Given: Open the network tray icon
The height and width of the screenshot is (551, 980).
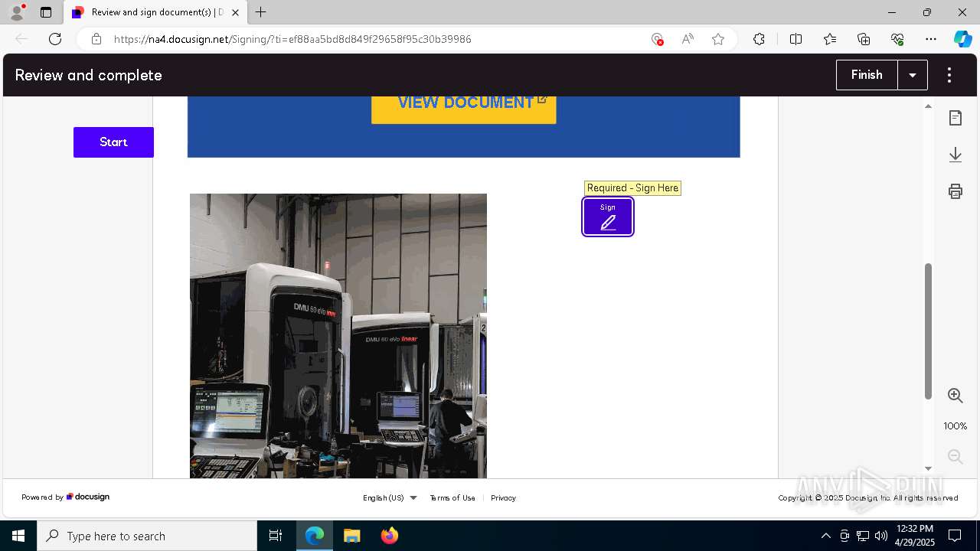Looking at the screenshot, I should 863,536.
